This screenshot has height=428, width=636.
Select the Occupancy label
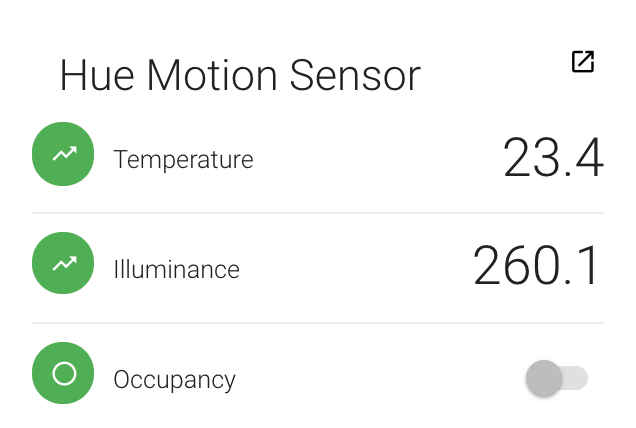point(174,380)
